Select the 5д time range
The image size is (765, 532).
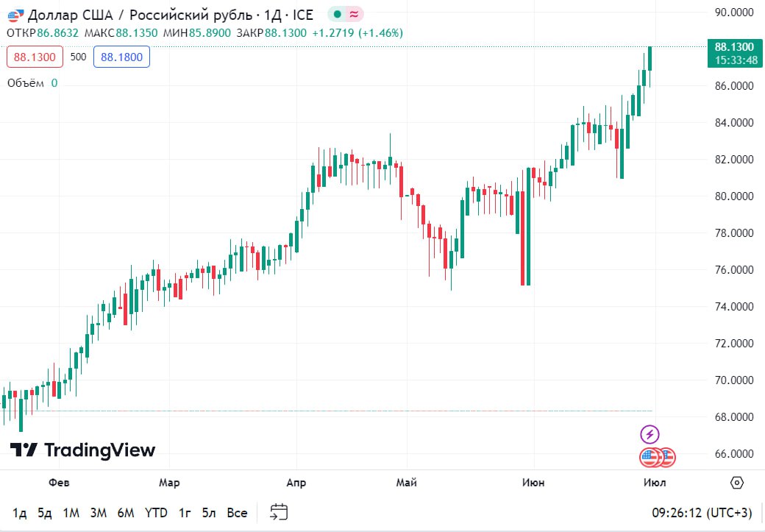45,513
